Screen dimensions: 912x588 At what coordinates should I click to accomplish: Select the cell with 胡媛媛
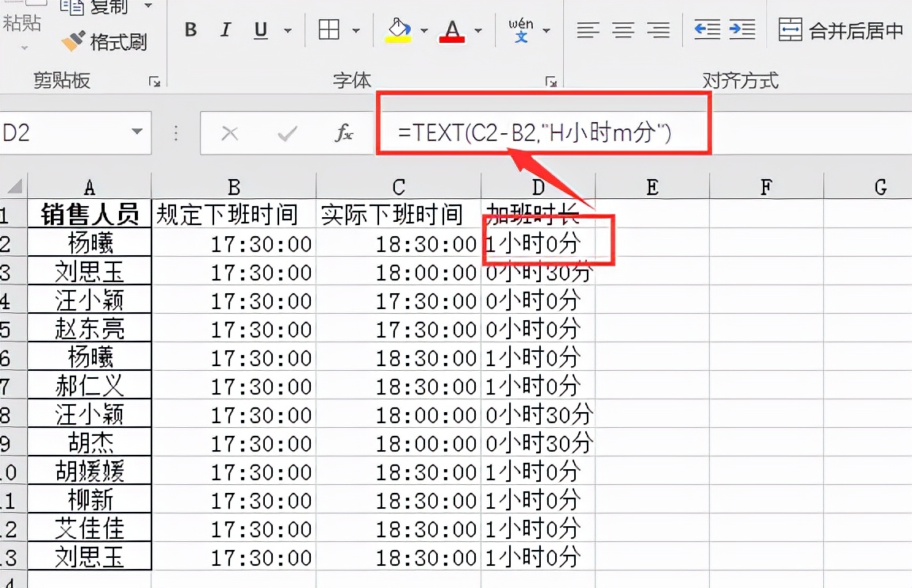[x=90, y=471]
